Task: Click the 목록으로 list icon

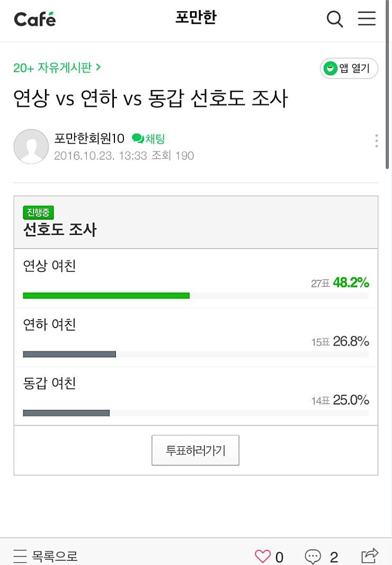Action: (x=20, y=557)
